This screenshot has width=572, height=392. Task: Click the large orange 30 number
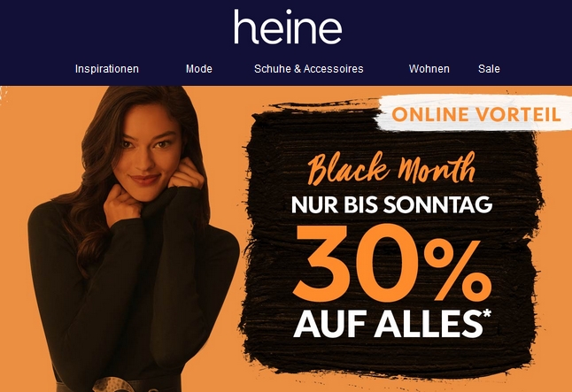coord(355,264)
